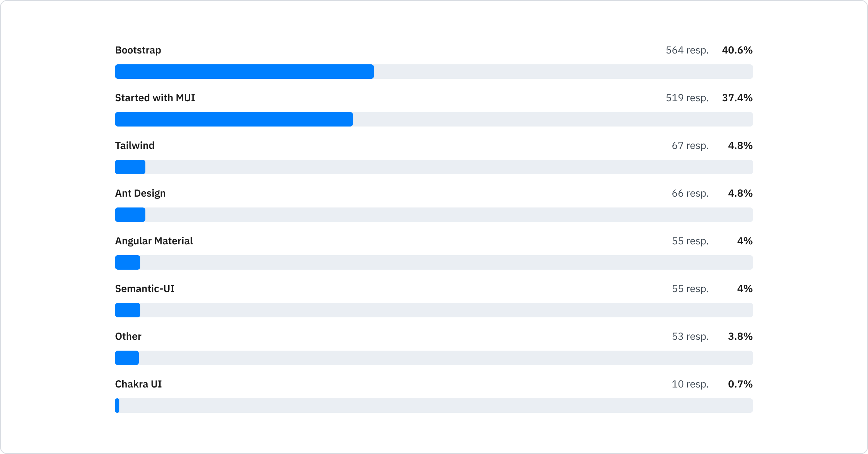
Task: Click the Ant Design option label
Action: pyautogui.click(x=140, y=193)
